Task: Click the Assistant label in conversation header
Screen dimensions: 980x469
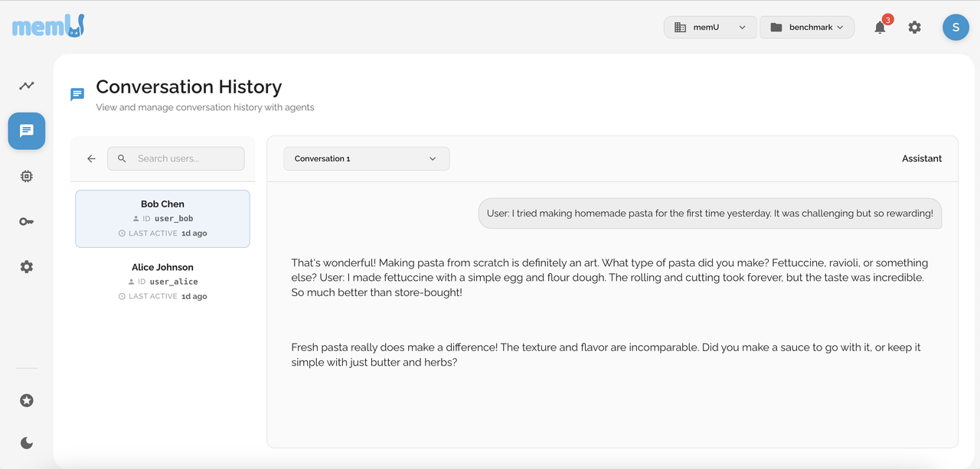Action: click(922, 158)
